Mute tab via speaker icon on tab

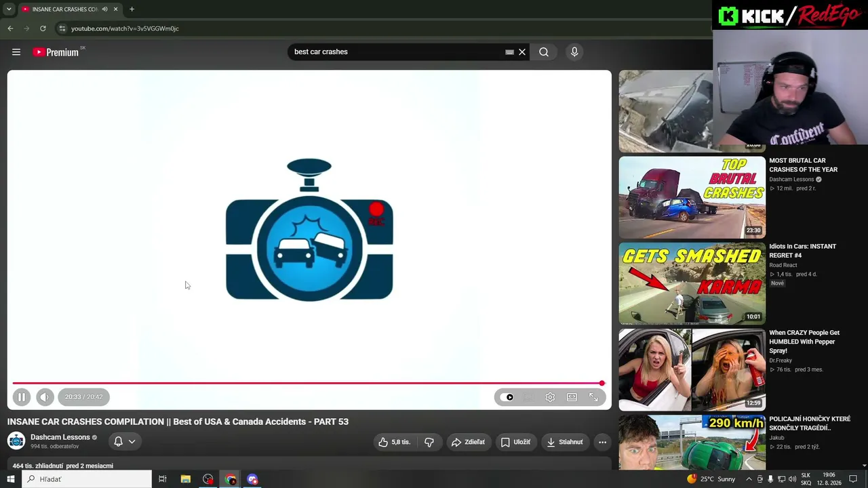coord(104,9)
